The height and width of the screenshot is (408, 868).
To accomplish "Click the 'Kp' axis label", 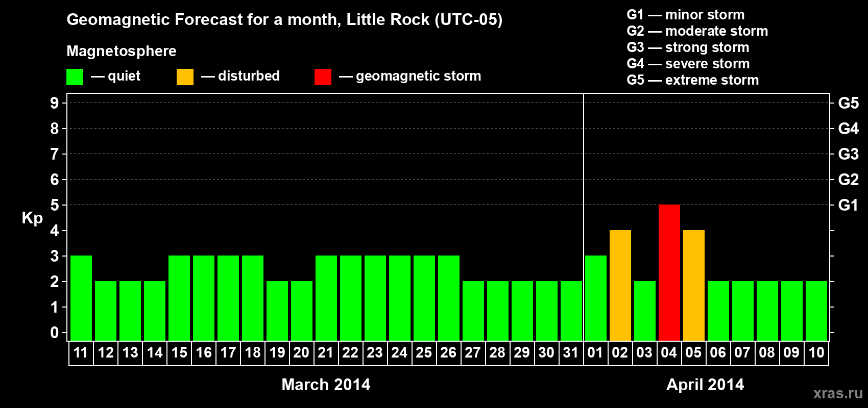I will (x=32, y=218).
